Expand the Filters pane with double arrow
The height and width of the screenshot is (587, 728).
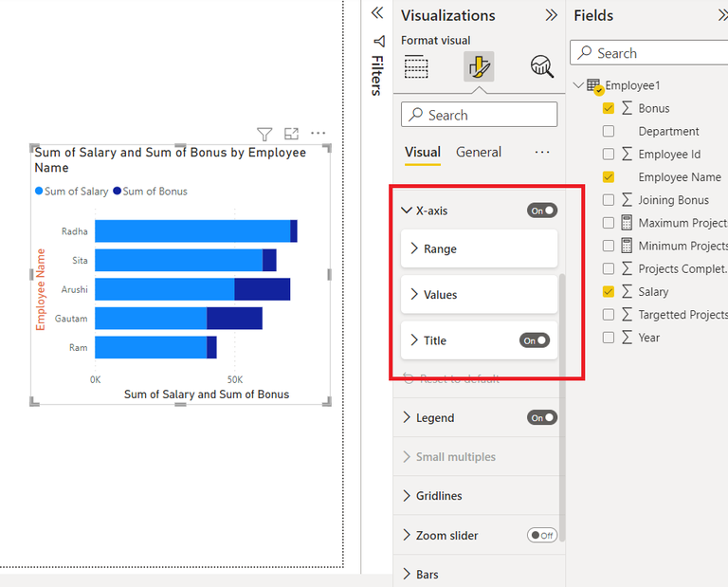[x=377, y=13]
